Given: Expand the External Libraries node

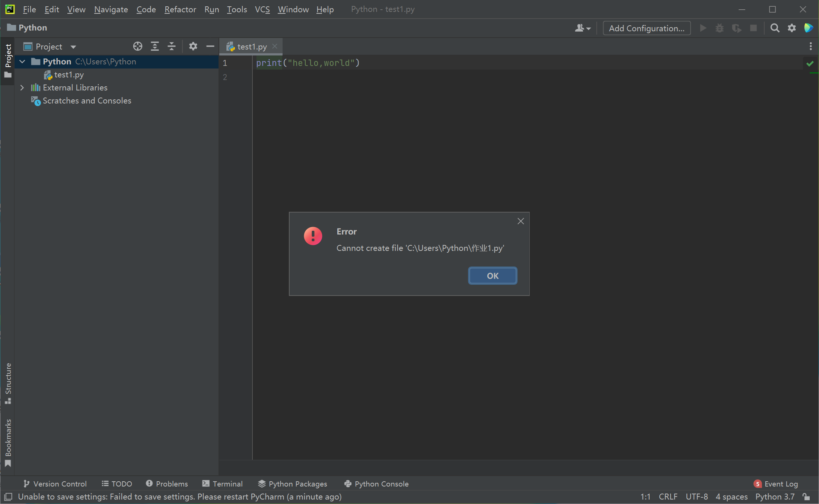Looking at the screenshot, I should coord(22,87).
